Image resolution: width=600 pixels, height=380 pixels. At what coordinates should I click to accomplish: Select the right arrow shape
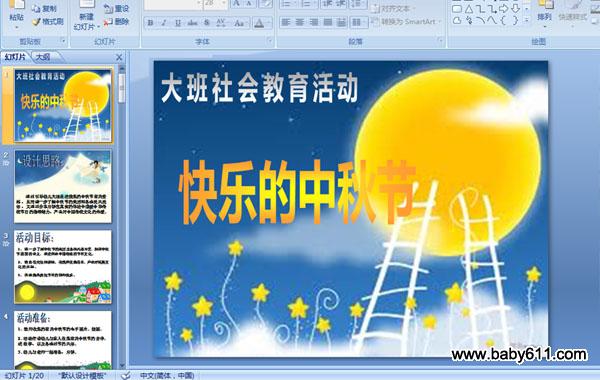503,8
